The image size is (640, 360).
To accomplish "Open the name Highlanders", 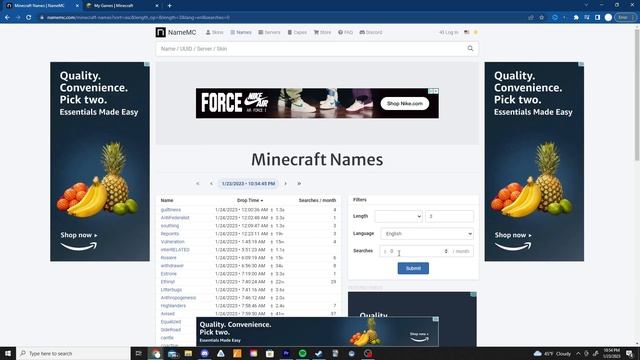I will tap(173, 306).
